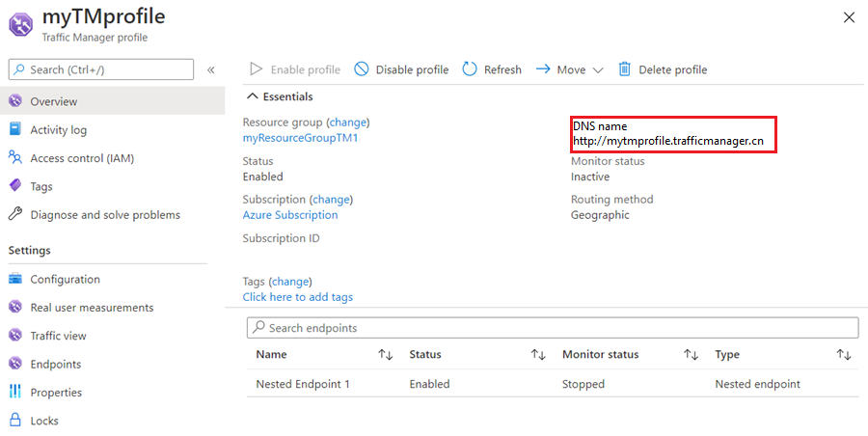868x436 pixels.
Task: Click the Activity log icon in sidebar
Action: pos(14,129)
